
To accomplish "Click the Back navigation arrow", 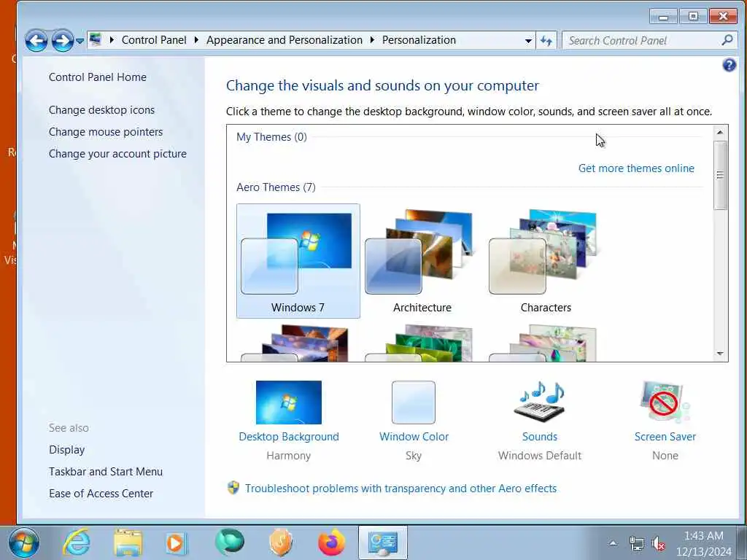I will pos(36,41).
